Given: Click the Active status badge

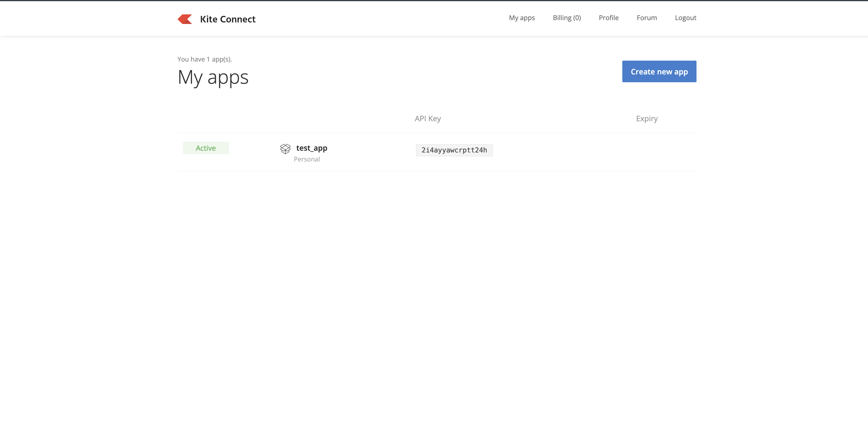Looking at the screenshot, I should click(x=205, y=148).
